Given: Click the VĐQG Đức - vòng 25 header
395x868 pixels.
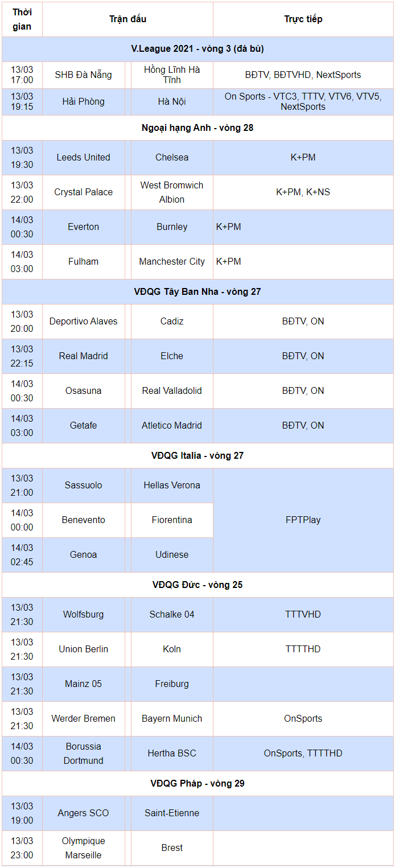Looking at the screenshot, I should (x=197, y=585).
